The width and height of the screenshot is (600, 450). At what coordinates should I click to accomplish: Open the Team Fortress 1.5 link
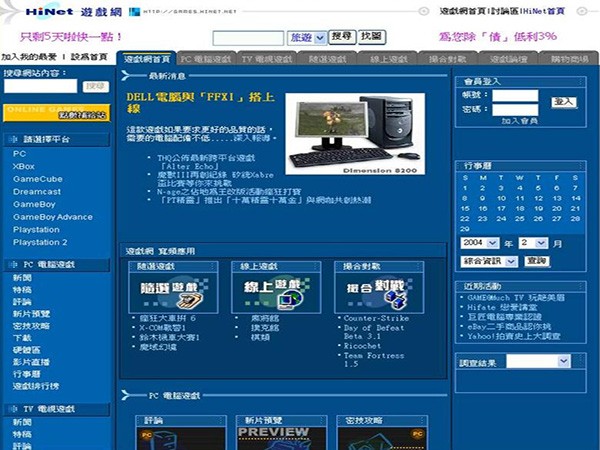pyautogui.click(x=373, y=360)
